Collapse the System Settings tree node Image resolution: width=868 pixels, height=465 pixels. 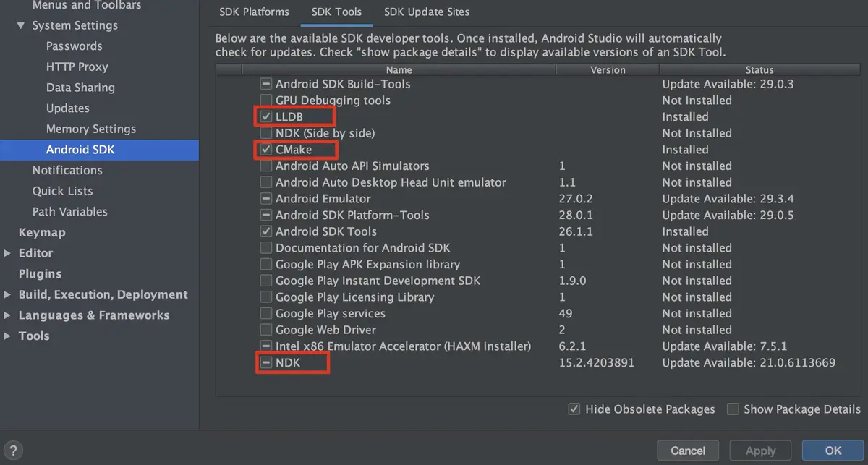coord(20,25)
